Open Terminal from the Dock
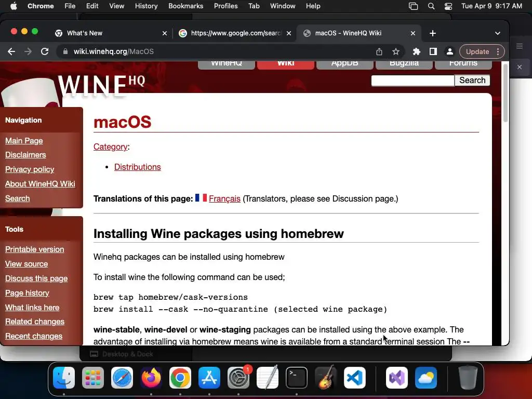Image resolution: width=532 pixels, height=399 pixels. (x=297, y=378)
